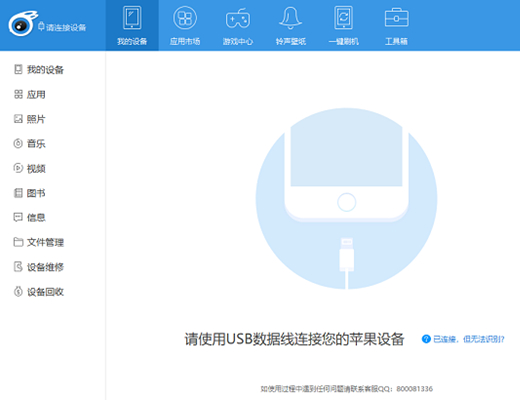The height and width of the screenshot is (400, 520).
Task: Open the 一键刷机 flash icon
Action: pos(344,18)
